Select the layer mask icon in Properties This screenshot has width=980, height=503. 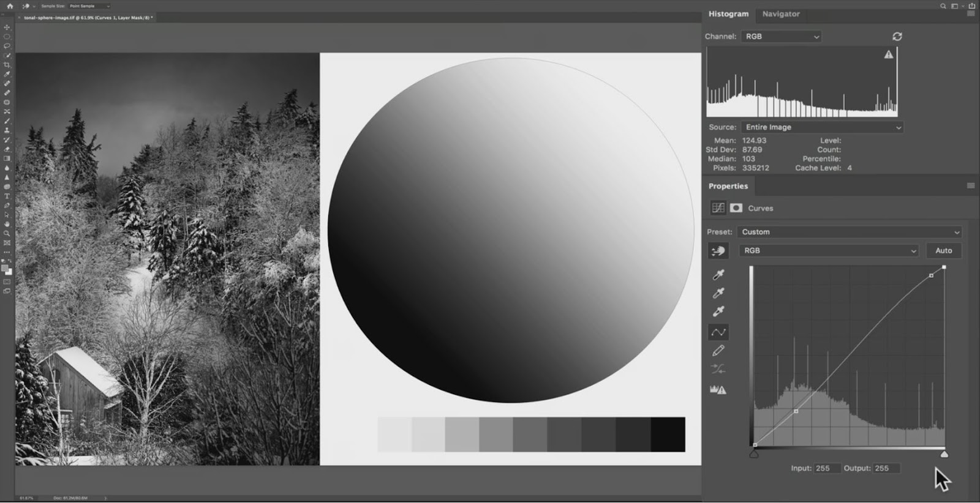(736, 208)
